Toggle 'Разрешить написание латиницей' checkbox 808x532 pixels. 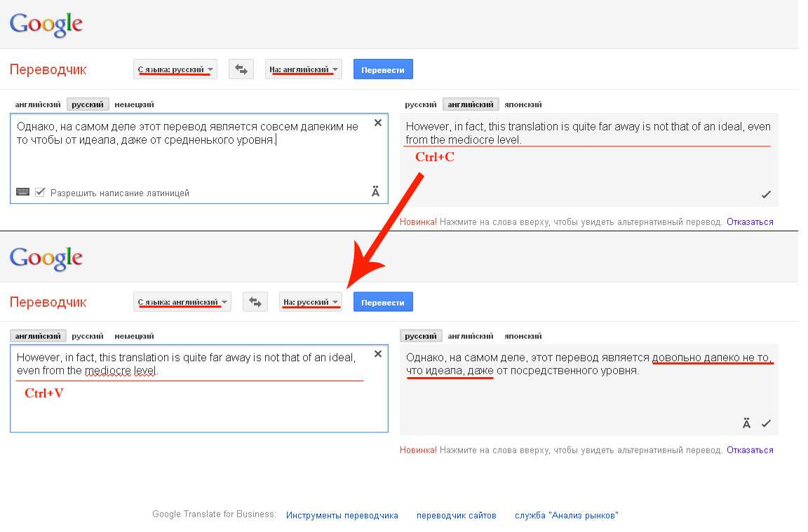pyautogui.click(x=40, y=192)
